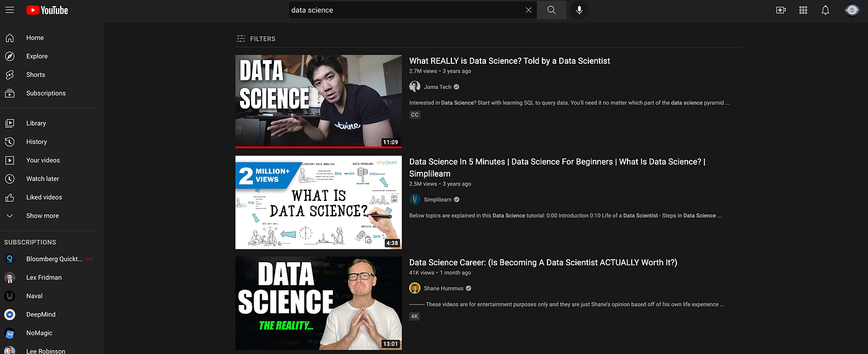Screen dimensions: 868x354
Task: Click the Liked videos thumbs-up icon
Action: click(x=10, y=197)
